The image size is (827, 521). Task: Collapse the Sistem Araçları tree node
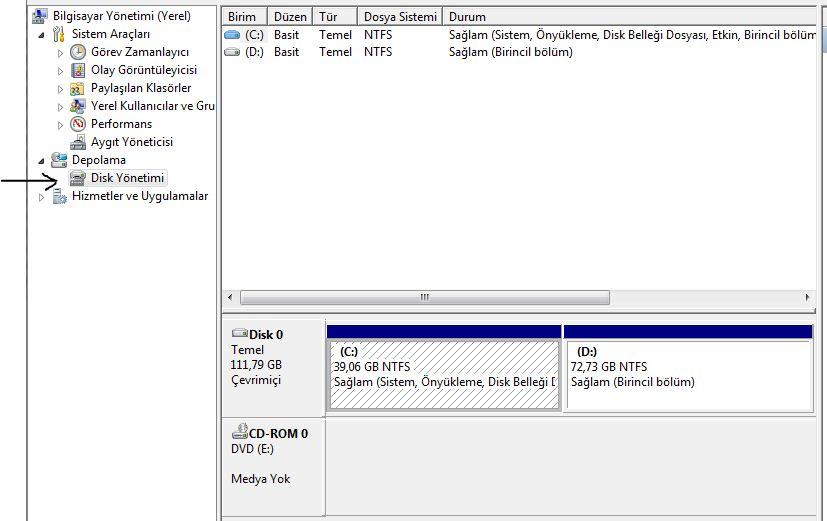41,35
